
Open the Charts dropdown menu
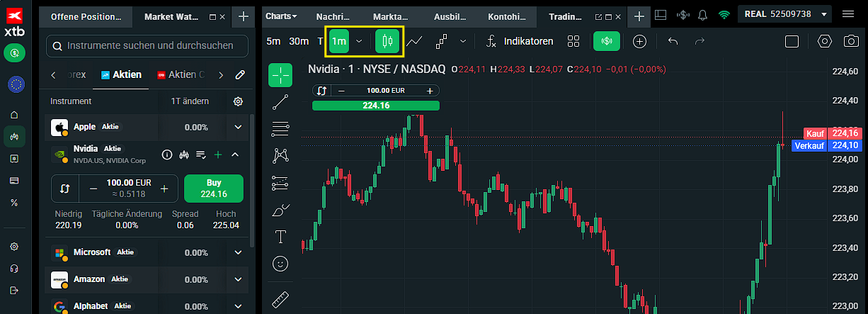coord(281,16)
